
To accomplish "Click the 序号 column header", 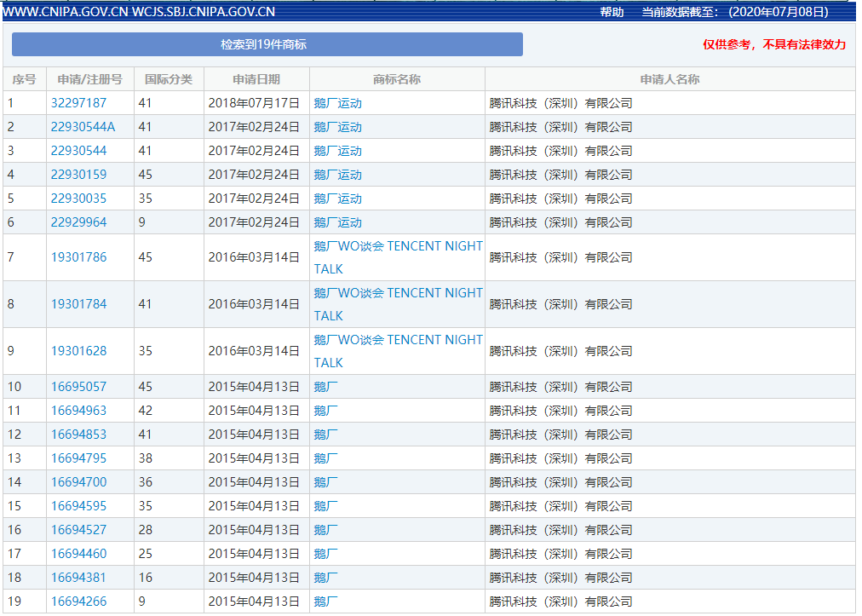I will pos(24,79).
